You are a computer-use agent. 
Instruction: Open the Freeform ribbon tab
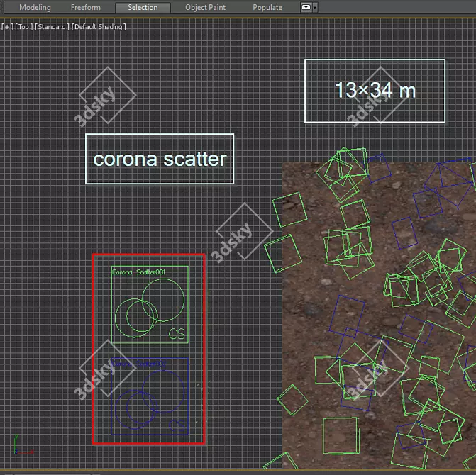click(86, 7)
